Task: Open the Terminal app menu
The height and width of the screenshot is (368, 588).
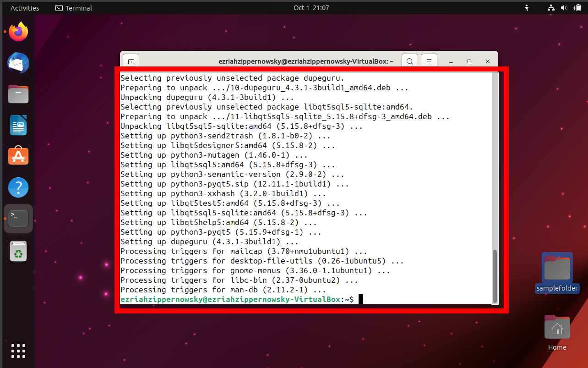Action: (73, 7)
